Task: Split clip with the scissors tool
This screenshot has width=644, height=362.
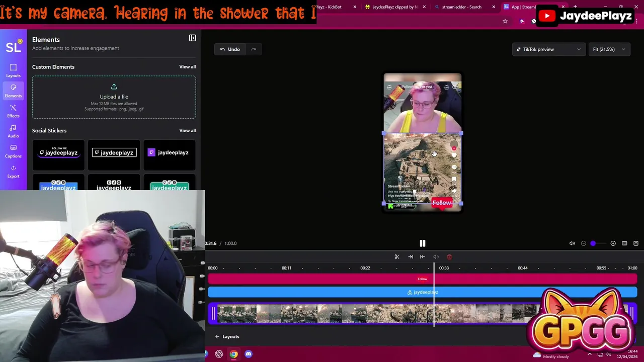Action: click(x=397, y=257)
